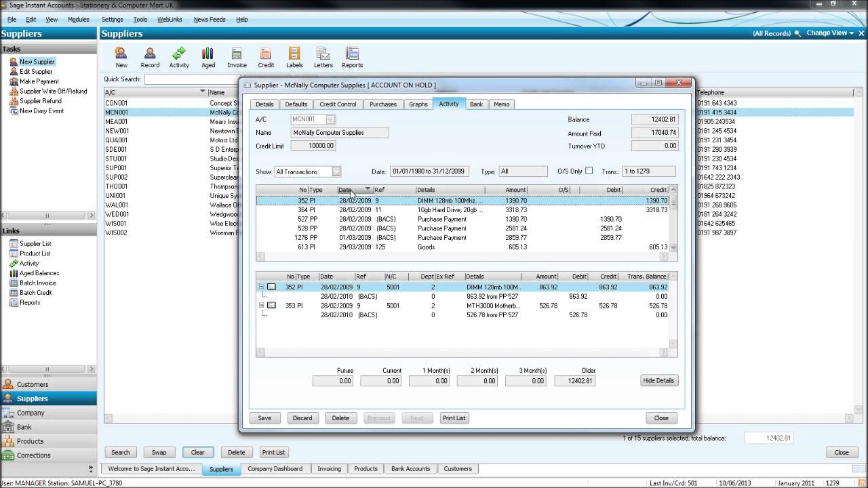The image size is (868, 488).
Task: Click the Discard button
Action: tap(302, 418)
